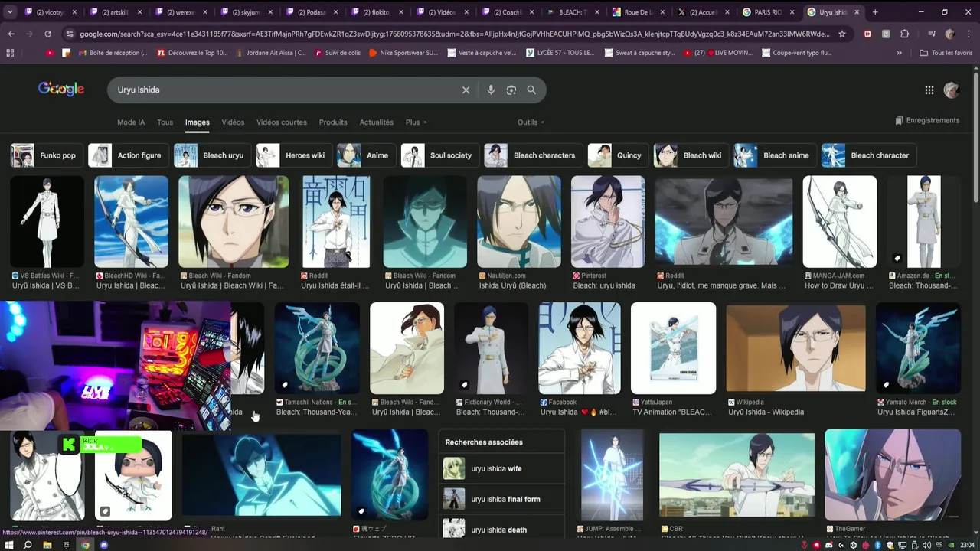Filter by the Action figure chip
The height and width of the screenshot is (551, 980).
pos(128,155)
